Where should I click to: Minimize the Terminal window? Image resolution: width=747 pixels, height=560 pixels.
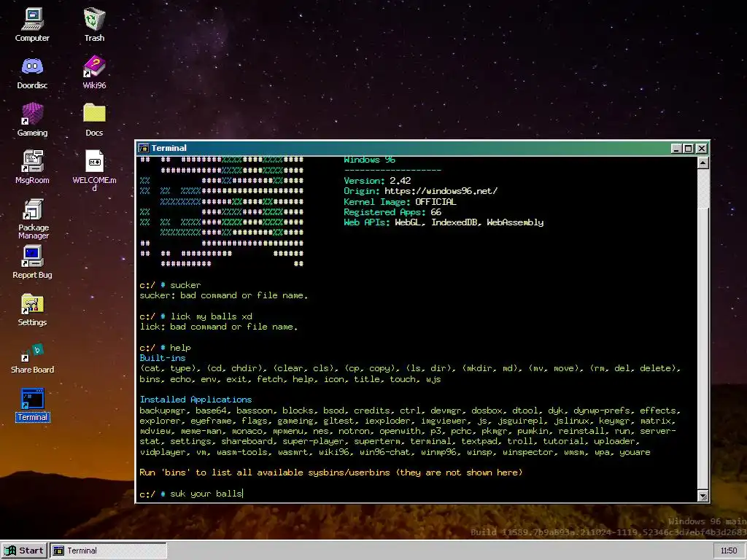click(676, 149)
